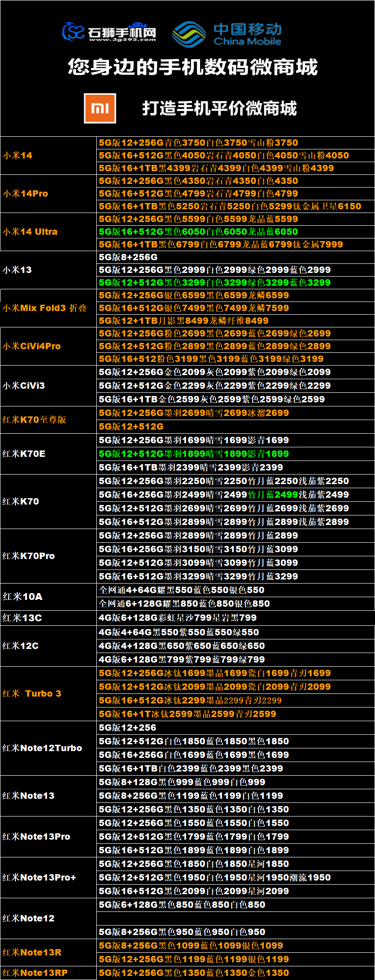Select the 红米K70E model cell

49,454
